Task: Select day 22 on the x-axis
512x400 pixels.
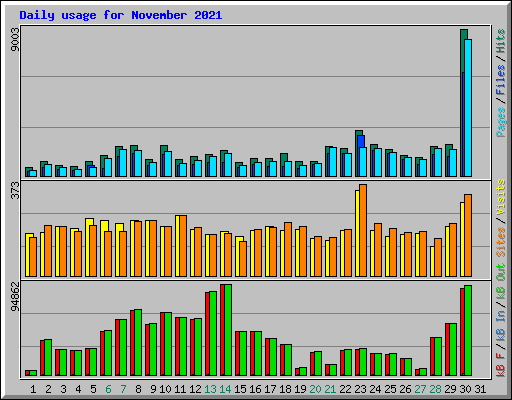Action: tap(345, 389)
